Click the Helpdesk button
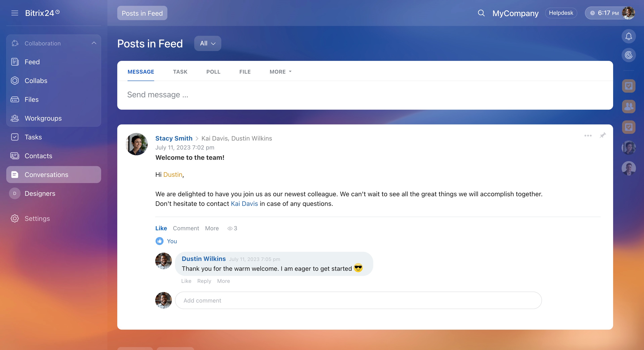Screen dimensions: 644x350 [561, 13]
